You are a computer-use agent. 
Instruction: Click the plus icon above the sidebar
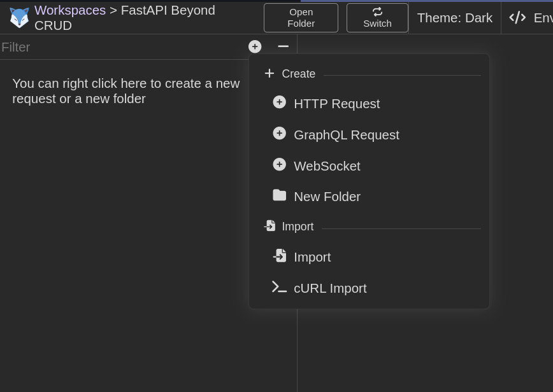(255, 46)
